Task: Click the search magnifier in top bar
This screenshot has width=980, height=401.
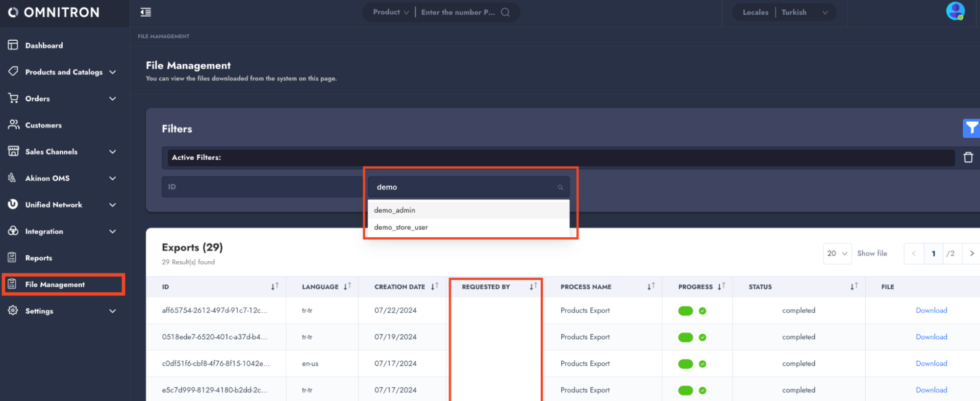Action: [505, 12]
